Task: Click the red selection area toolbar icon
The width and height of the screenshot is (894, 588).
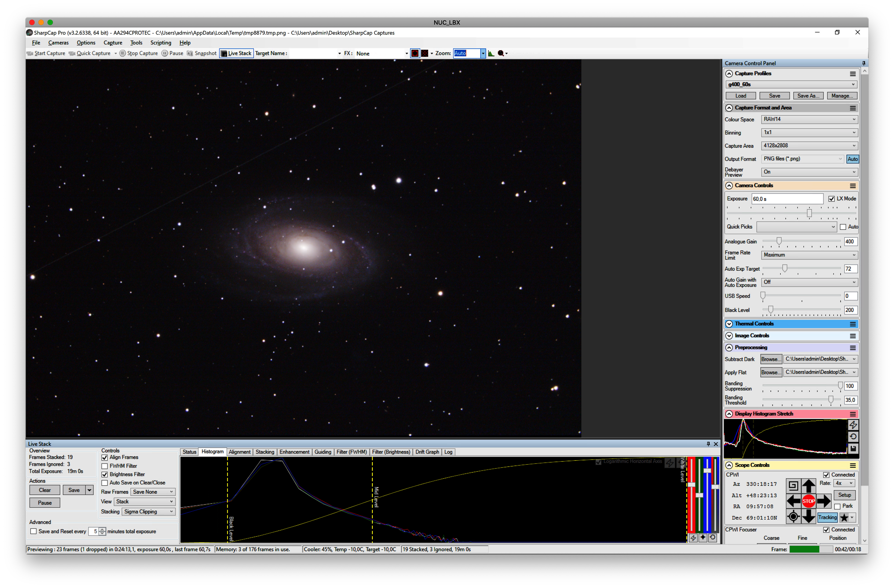Action: click(415, 53)
